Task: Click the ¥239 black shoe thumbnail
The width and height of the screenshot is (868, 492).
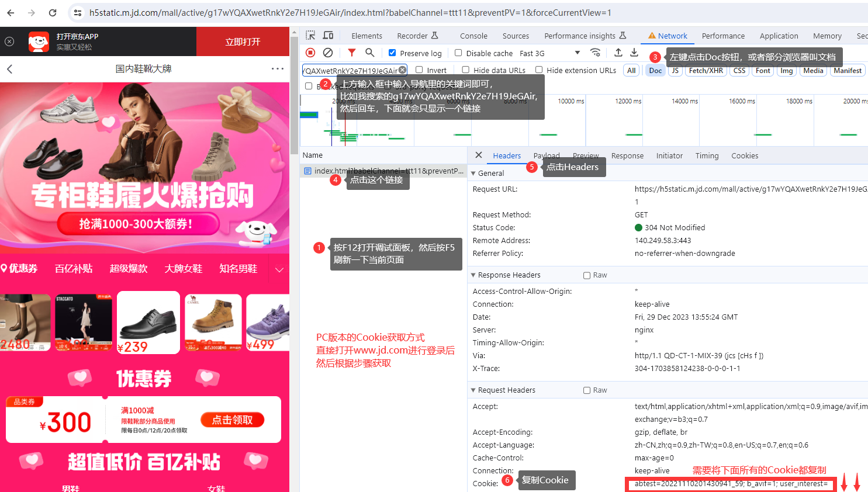Action: tap(148, 323)
